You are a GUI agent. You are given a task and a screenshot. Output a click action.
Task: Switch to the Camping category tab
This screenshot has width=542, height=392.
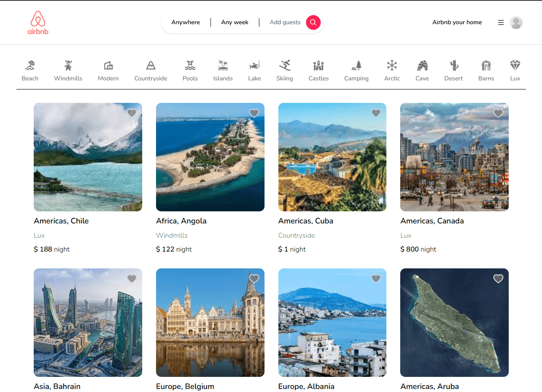pos(356,71)
